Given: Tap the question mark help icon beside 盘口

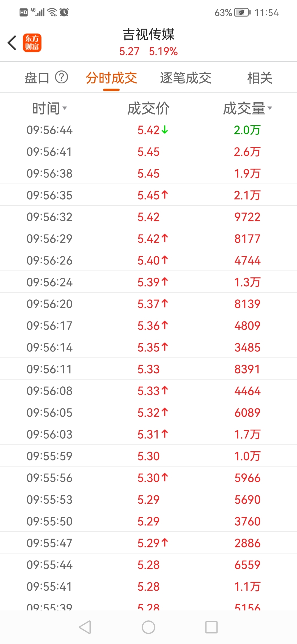Looking at the screenshot, I should (x=61, y=77).
